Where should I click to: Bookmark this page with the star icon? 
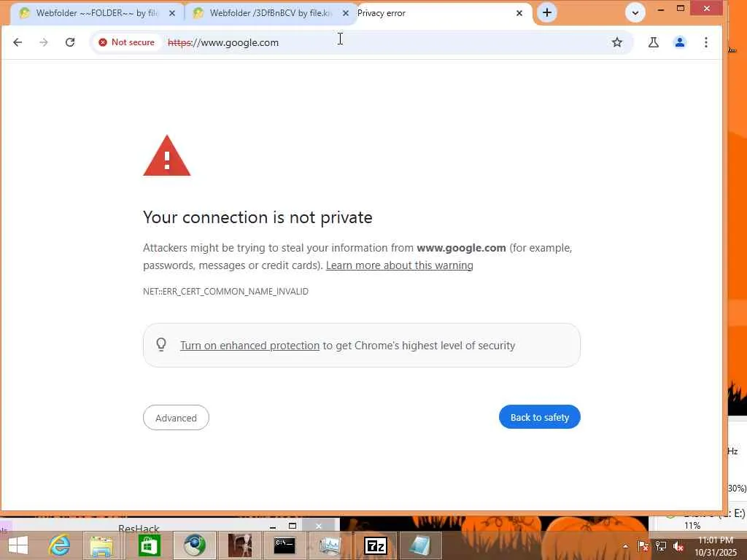pyautogui.click(x=617, y=42)
